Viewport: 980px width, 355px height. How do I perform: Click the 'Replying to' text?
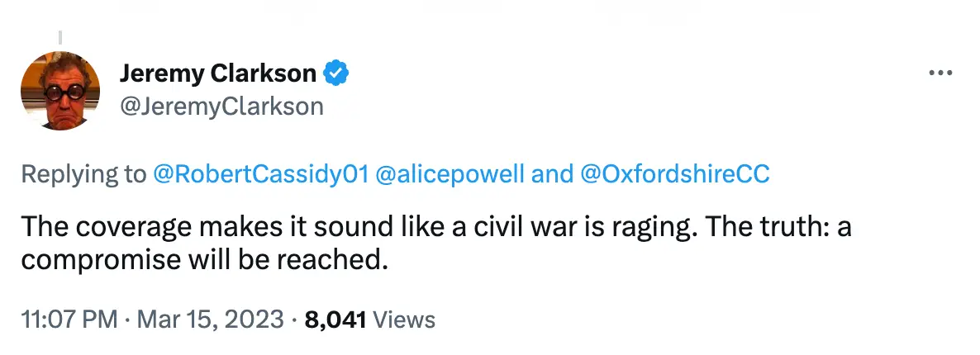[83, 174]
